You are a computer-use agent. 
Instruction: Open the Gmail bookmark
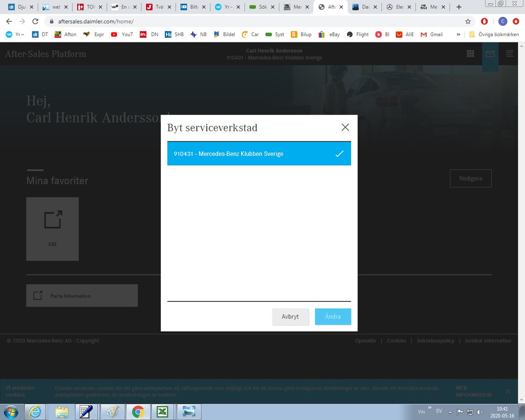(x=432, y=34)
